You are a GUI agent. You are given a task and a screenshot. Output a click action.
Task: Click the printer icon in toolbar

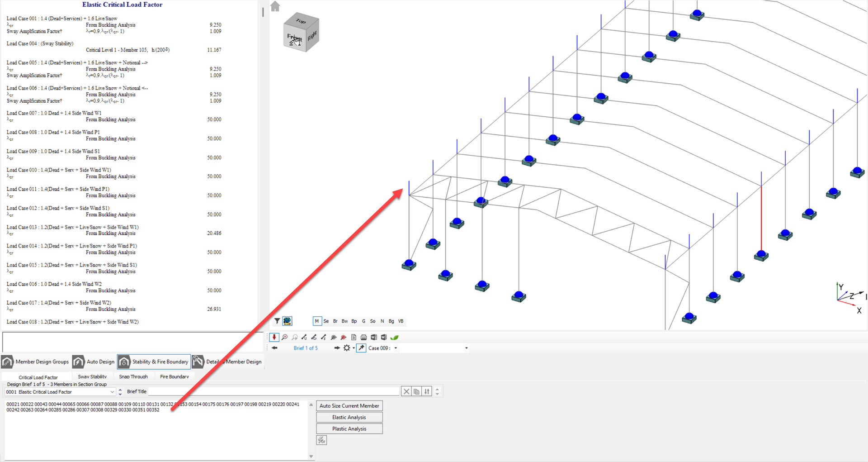click(363, 338)
